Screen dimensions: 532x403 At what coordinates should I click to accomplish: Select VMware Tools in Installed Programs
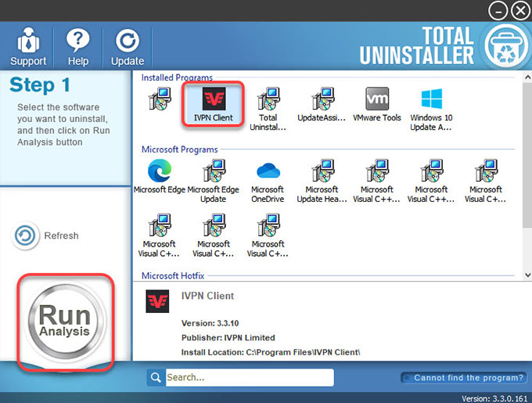click(x=377, y=104)
